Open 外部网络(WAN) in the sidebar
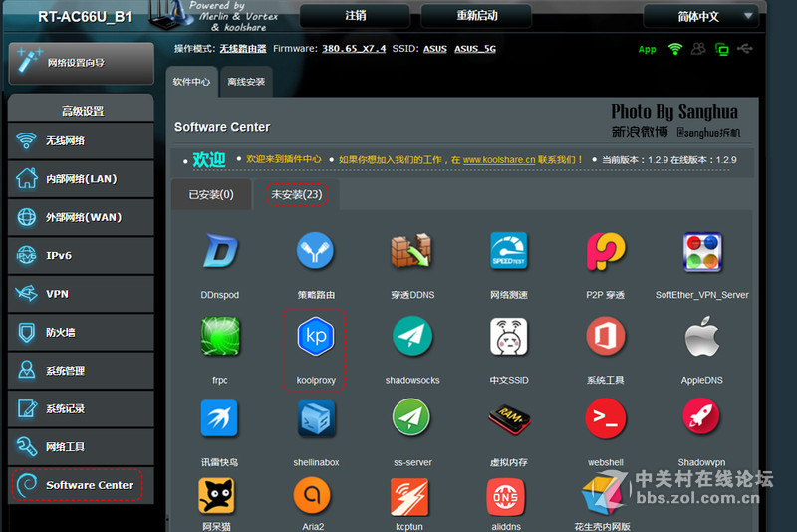The width and height of the screenshot is (797, 532). tap(81, 217)
